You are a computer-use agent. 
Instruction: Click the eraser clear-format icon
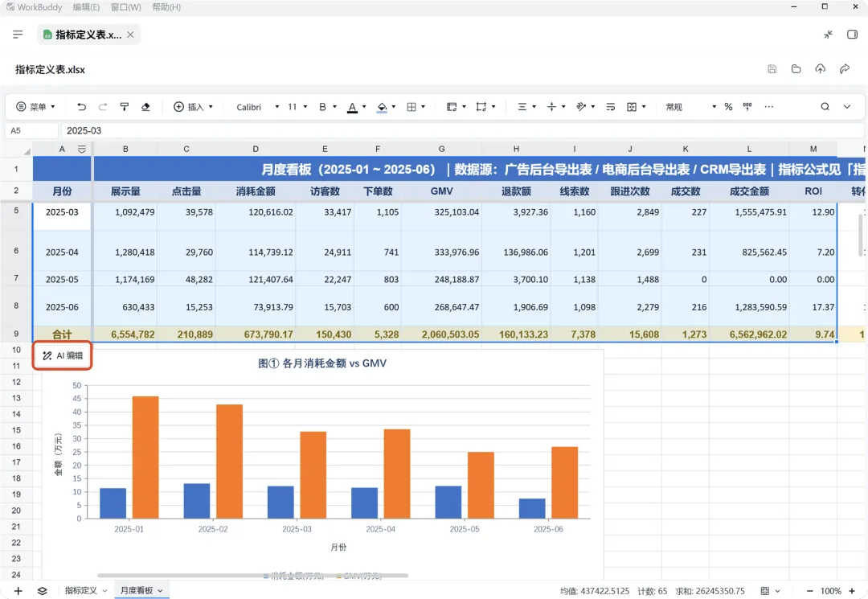click(x=145, y=107)
